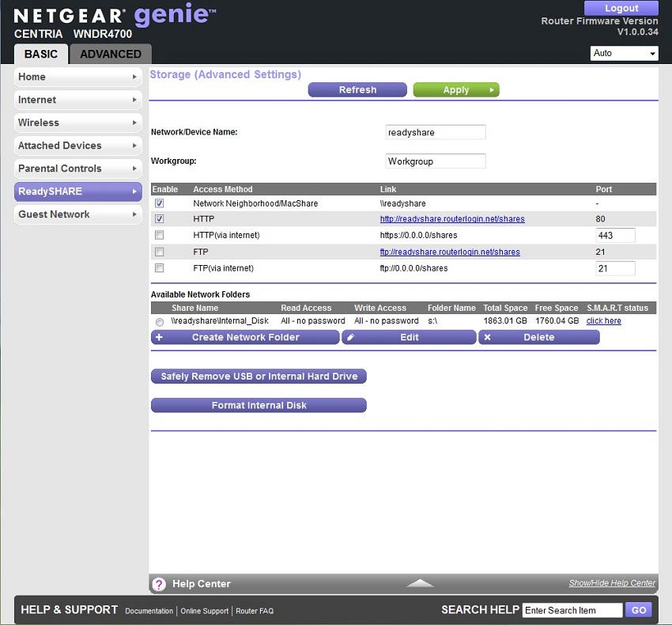Open the Internet menu item
Image resolution: width=672 pixels, height=625 pixels.
(x=78, y=100)
